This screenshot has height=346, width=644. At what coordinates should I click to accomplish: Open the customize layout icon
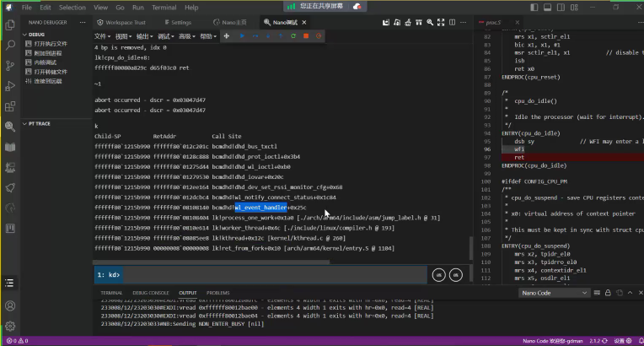click(x=574, y=8)
